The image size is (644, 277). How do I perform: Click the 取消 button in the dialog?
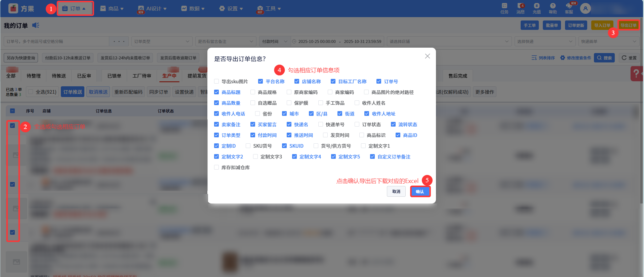click(396, 191)
